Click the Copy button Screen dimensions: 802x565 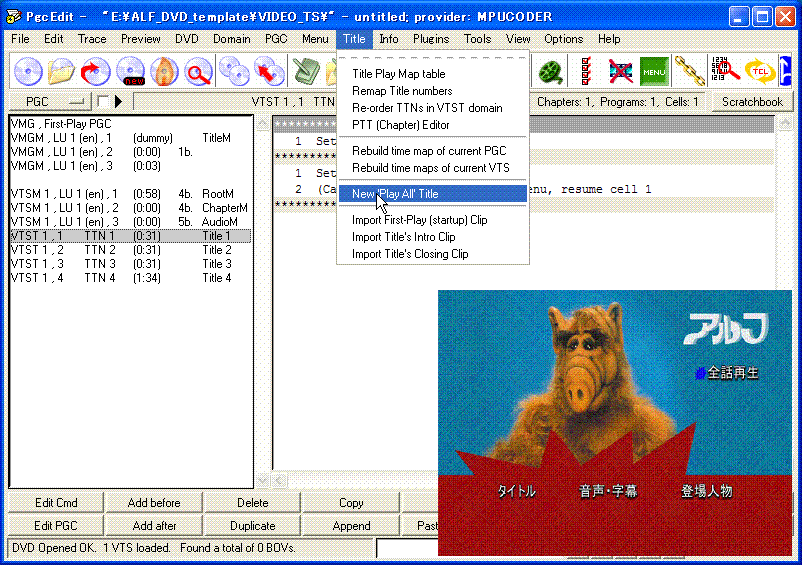click(x=351, y=503)
